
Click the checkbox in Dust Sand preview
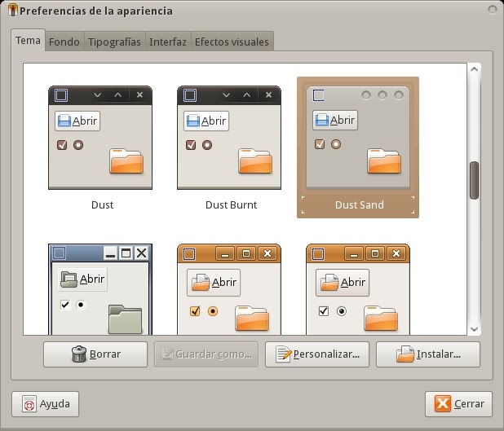point(320,144)
